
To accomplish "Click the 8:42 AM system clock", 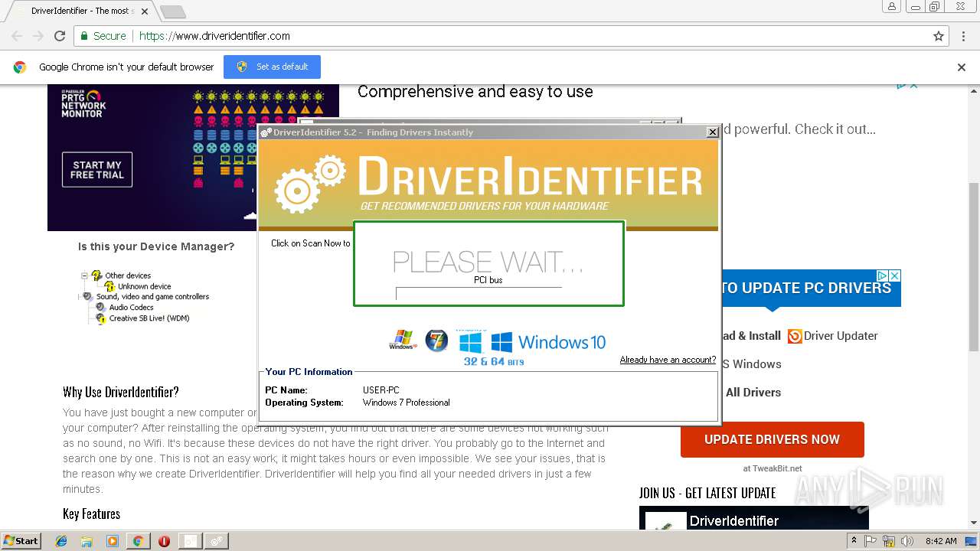I will 941,541.
